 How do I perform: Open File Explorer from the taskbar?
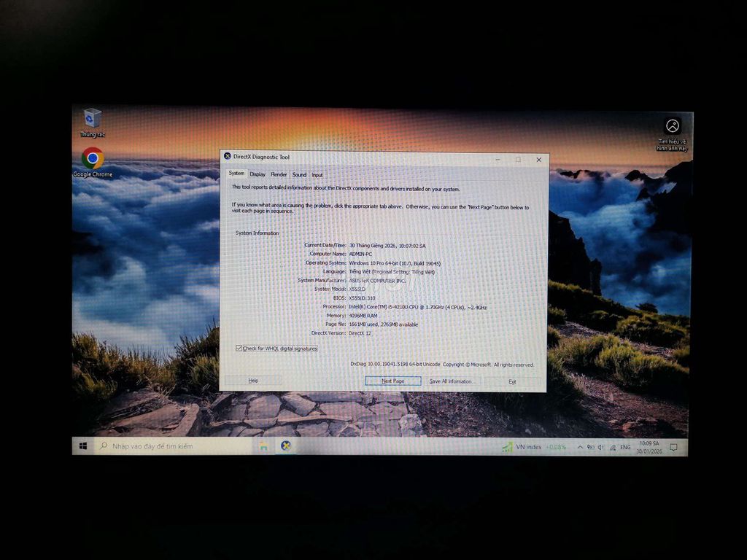(x=263, y=446)
